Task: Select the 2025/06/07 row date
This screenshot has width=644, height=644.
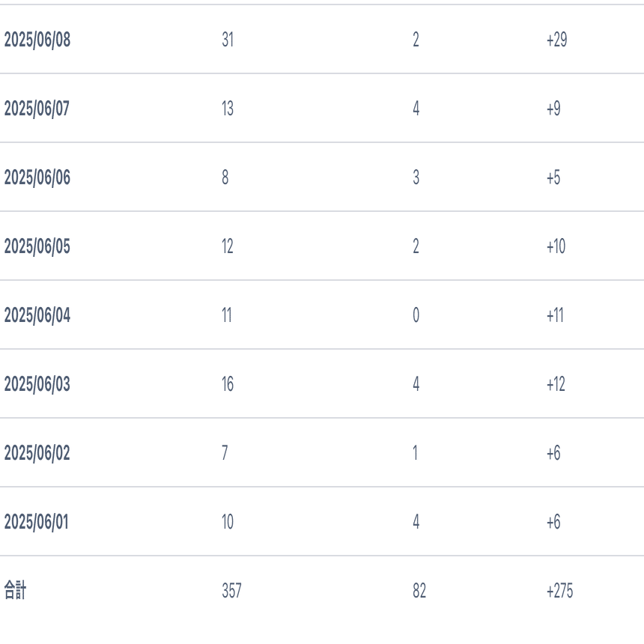Action: click(37, 109)
